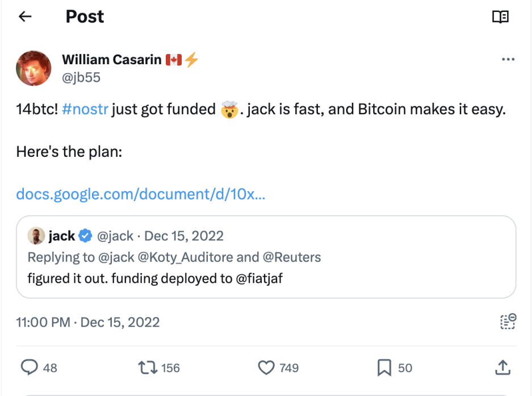Click jack's blue verified badge
The image size is (532, 396).
click(x=85, y=236)
